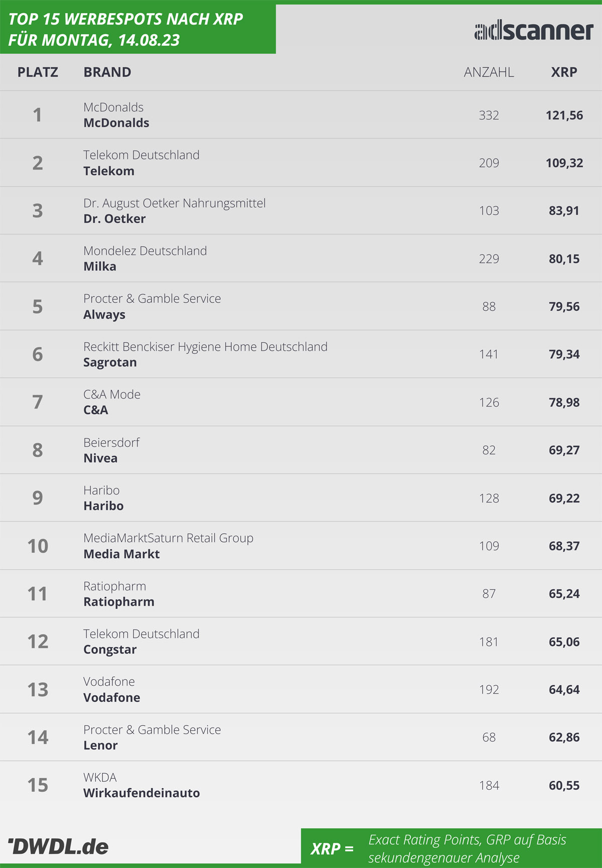Click the XRP column header
This screenshot has width=602, height=868.
[564, 72]
